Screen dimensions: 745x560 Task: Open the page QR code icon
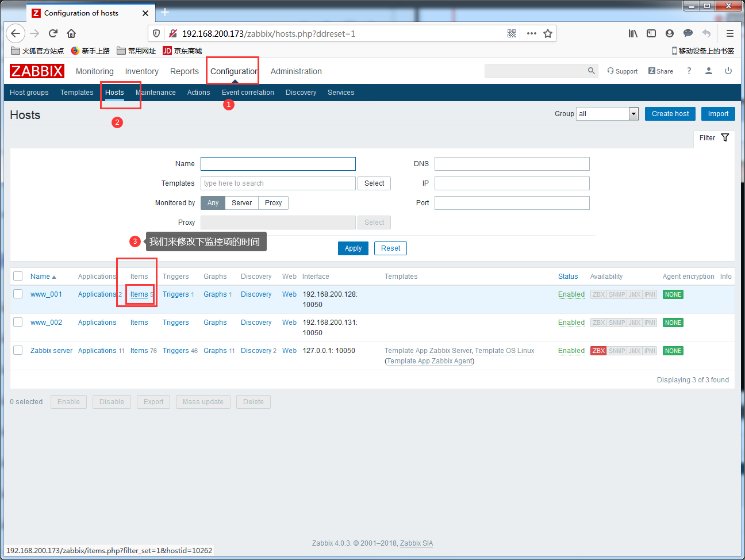pyautogui.click(x=512, y=33)
